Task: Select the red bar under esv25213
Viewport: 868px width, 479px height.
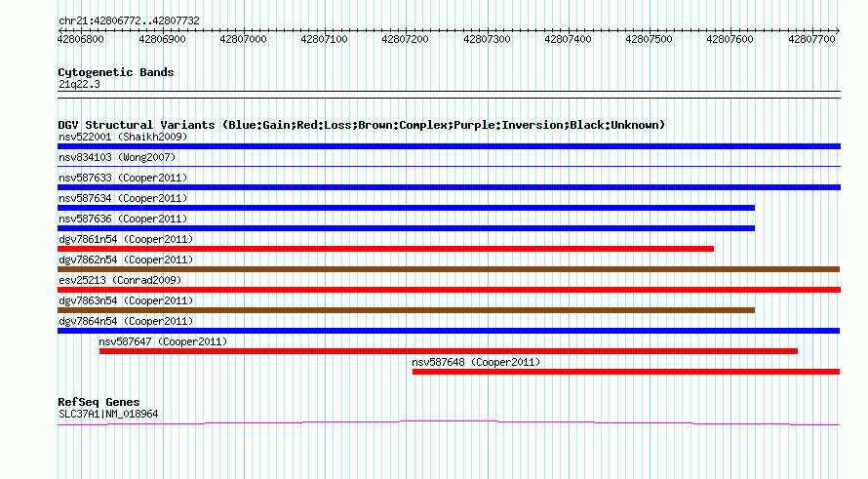Action: point(449,290)
